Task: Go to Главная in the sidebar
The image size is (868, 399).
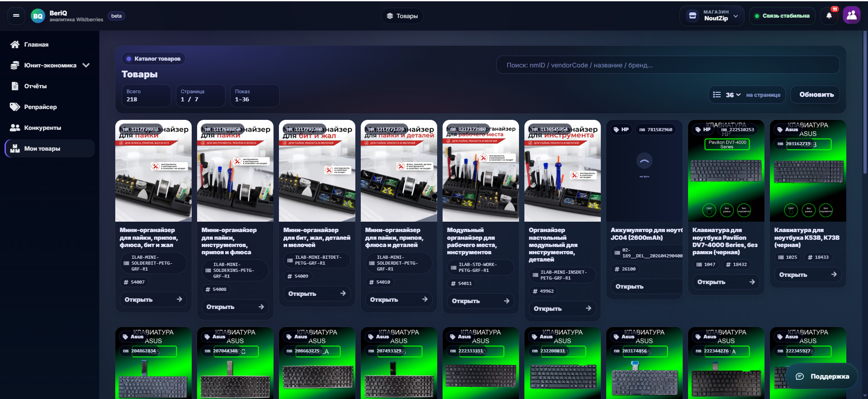Action: (x=50, y=45)
